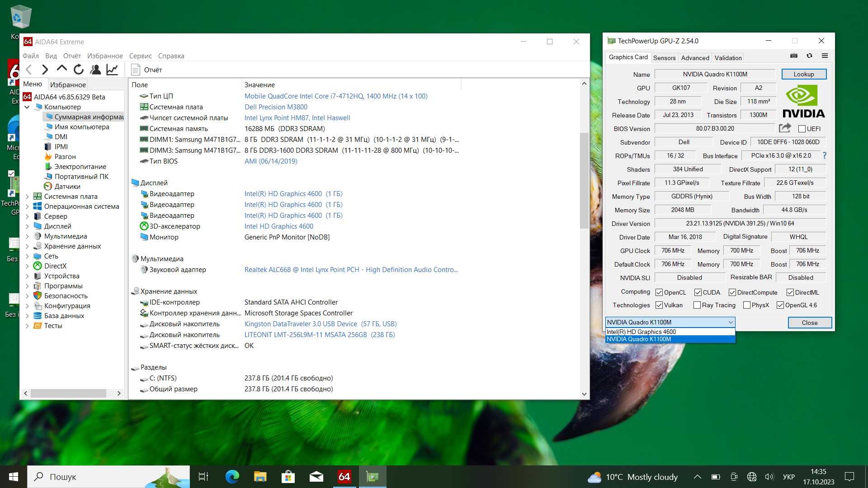Open the Realtek ALC668 audio link
The image size is (868, 488).
351,270
